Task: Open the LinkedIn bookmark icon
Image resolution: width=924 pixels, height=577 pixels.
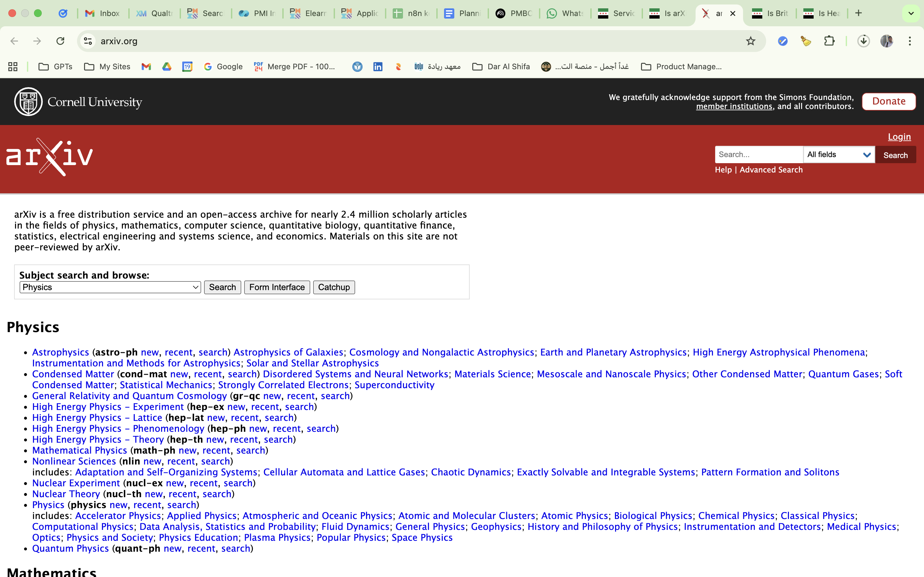Action: pos(378,67)
